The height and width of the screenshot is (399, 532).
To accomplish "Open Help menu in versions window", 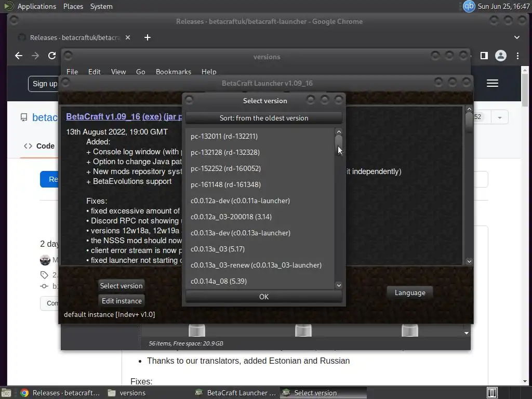I will pyautogui.click(x=209, y=72).
